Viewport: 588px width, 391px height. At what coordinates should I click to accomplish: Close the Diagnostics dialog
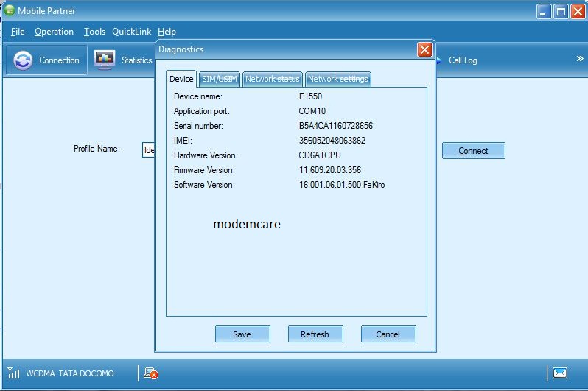pyautogui.click(x=424, y=49)
